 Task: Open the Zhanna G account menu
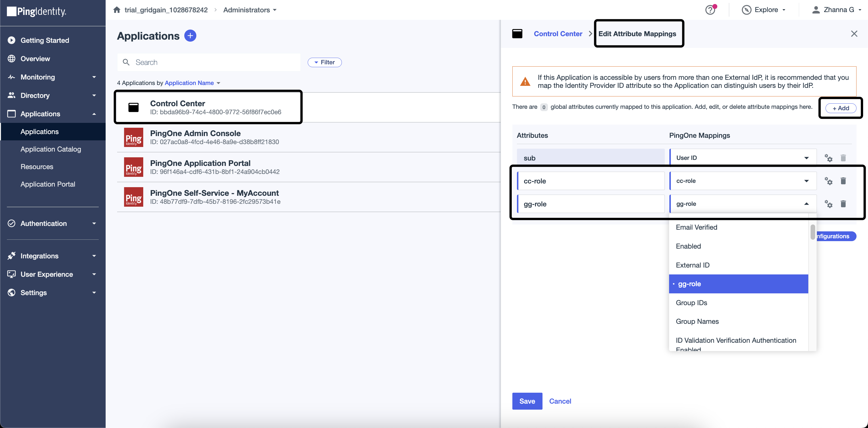(x=837, y=10)
